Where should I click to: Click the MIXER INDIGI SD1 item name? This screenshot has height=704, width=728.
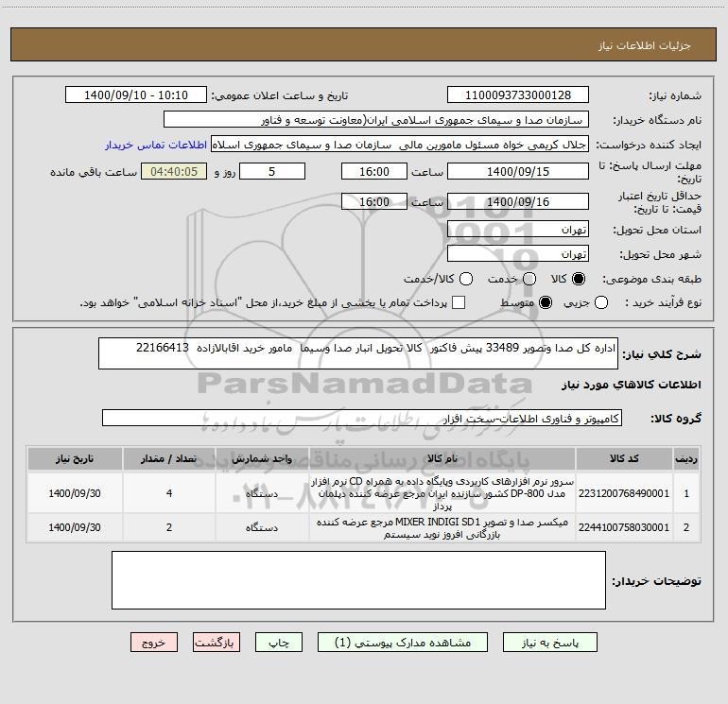click(x=442, y=528)
